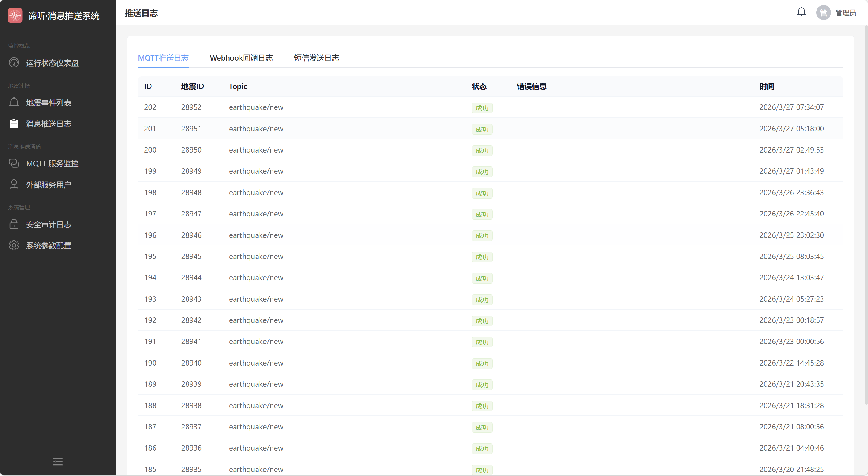Click the success tag of row 202

[x=482, y=108]
